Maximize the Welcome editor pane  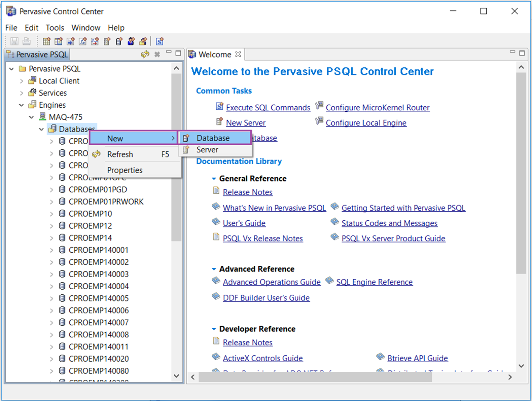tap(522, 53)
